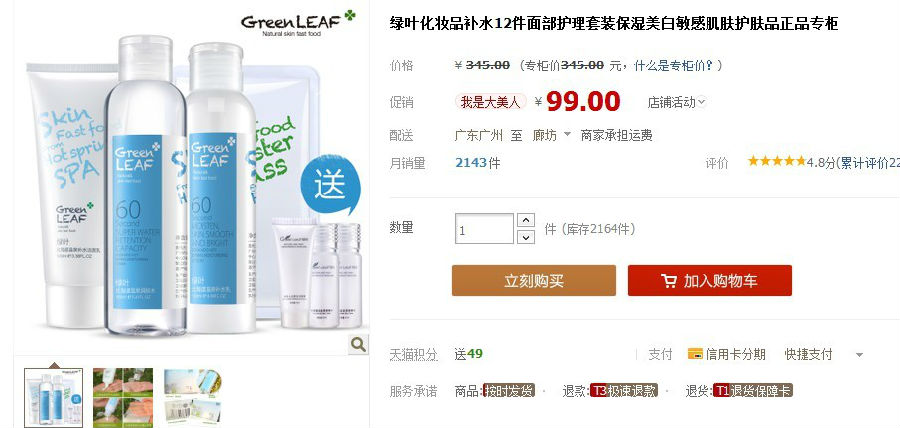This screenshot has height=428, width=900.
Task: Click the magnifier zoom icon on product image
Action: pyautogui.click(x=358, y=344)
